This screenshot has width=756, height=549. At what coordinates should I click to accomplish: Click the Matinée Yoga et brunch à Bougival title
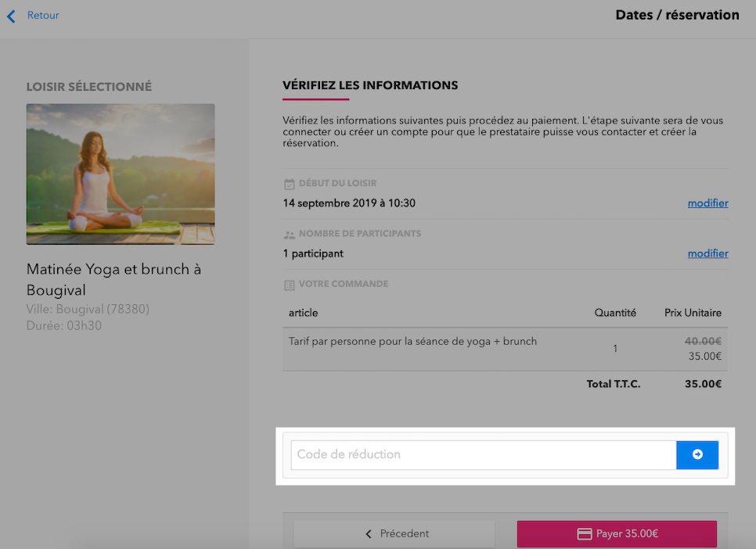[113, 279]
